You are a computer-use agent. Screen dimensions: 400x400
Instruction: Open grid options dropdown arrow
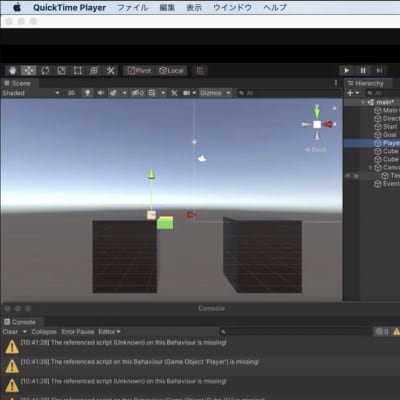click(x=163, y=93)
